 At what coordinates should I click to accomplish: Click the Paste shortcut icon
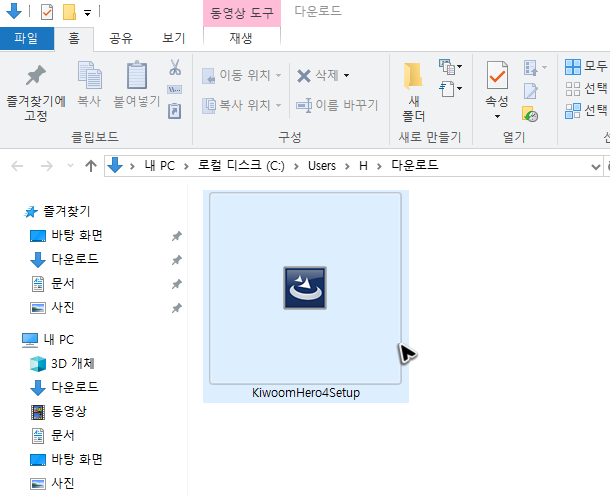pyautogui.click(x=175, y=111)
